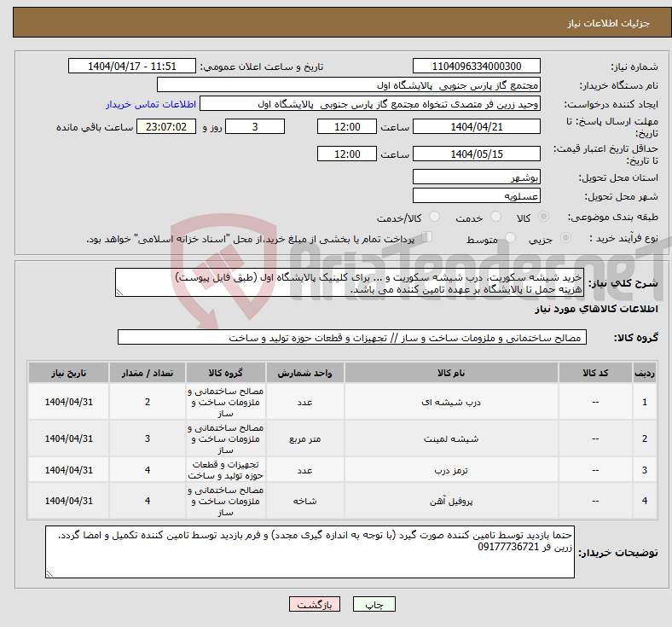This screenshot has height=627, width=672.
Task: Click the تاریخ نیاز column header
Action: click(x=68, y=373)
